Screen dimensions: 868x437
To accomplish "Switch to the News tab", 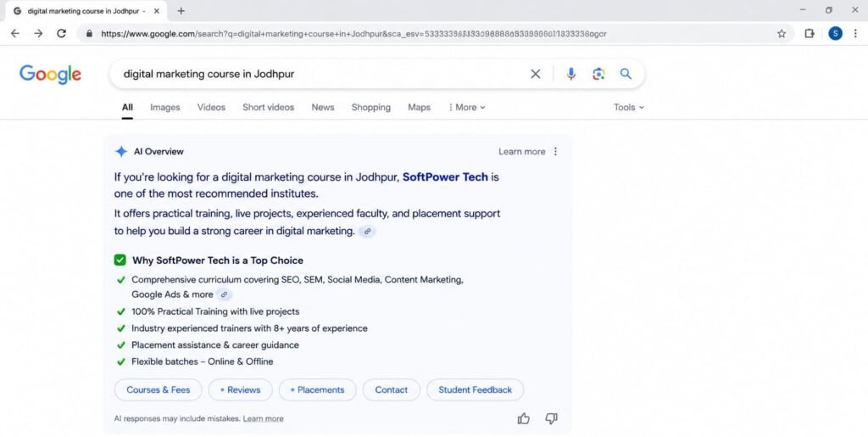I will tap(323, 108).
